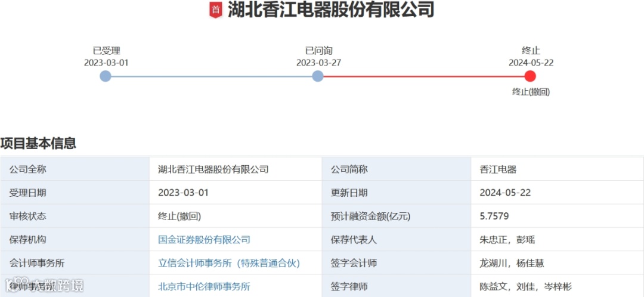The image size is (644, 297).
Task: Click the 陈益文，刘佳，岑梓彬 cell value
Action: (x=525, y=287)
